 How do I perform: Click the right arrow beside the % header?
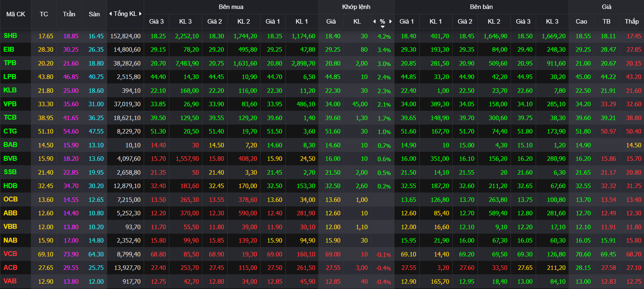click(x=390, y=22)
